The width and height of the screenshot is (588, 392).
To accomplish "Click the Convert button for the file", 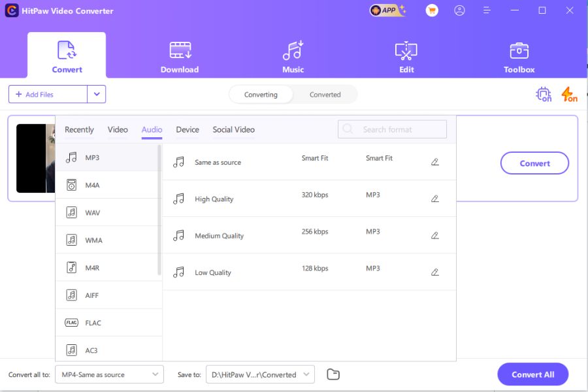I will tap(534, 163).
